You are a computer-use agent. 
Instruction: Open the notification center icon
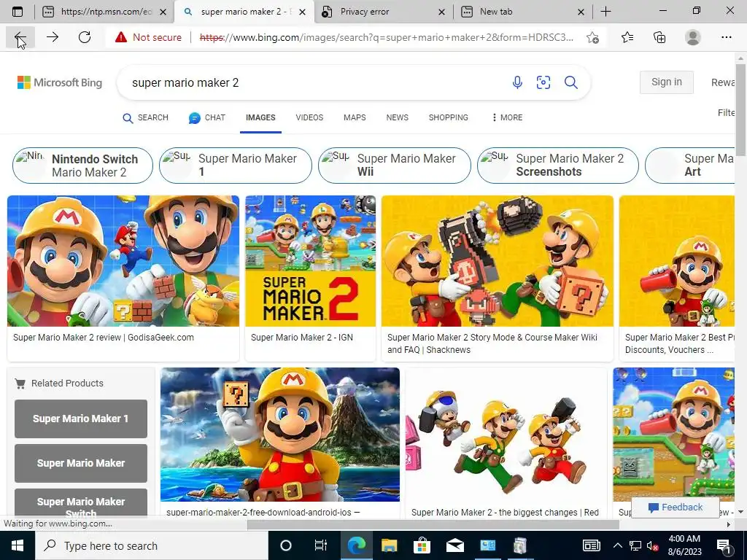click(x=723, y=545)
